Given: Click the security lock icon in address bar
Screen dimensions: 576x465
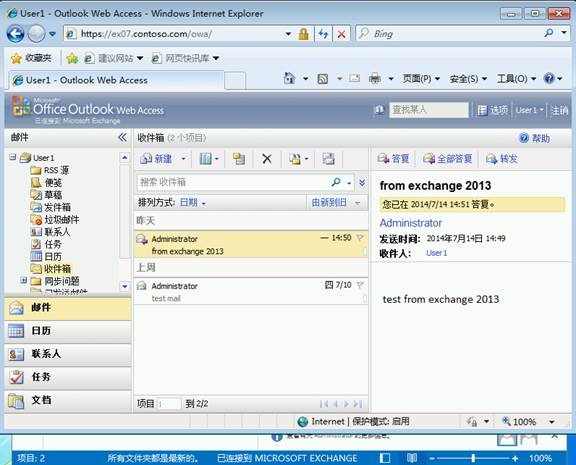Looking at the screenshot, I should [x=303, y=34].
